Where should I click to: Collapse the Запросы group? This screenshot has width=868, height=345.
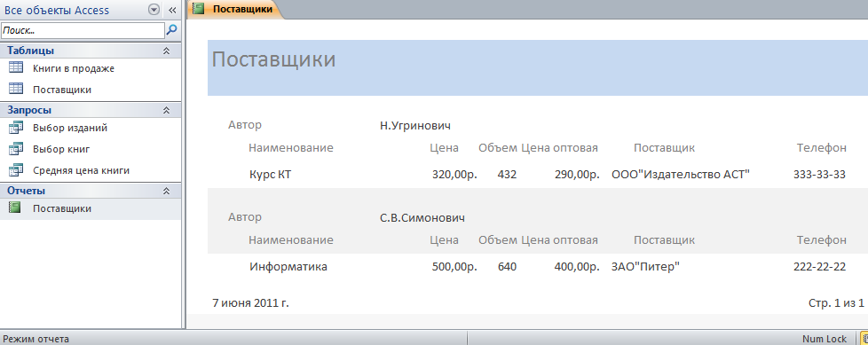(165, 110)
